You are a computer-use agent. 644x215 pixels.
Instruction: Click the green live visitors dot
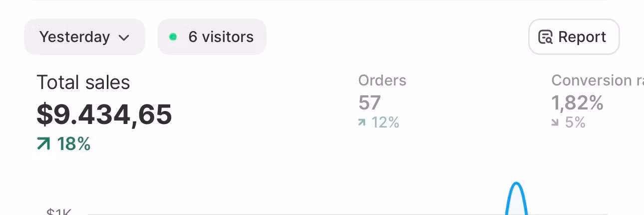(x=173, y=37)
